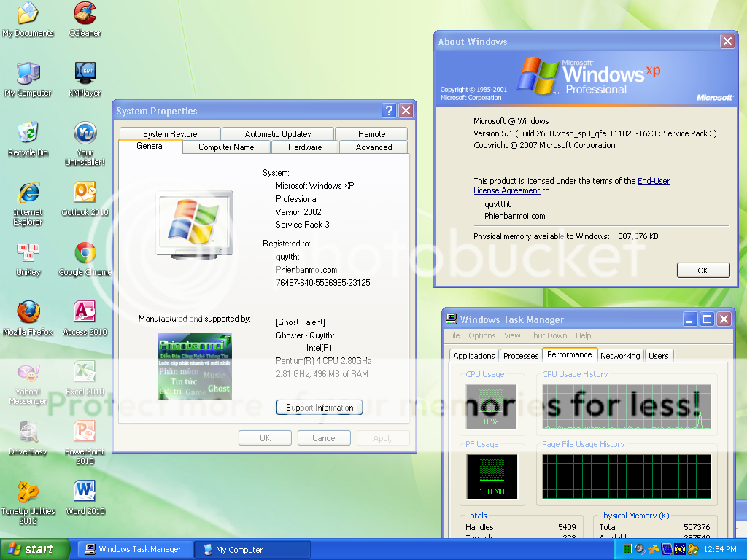747x560 pixels.
Task: Click the CPU Usage gauge showing 0 %
Action: coord(491,406)
